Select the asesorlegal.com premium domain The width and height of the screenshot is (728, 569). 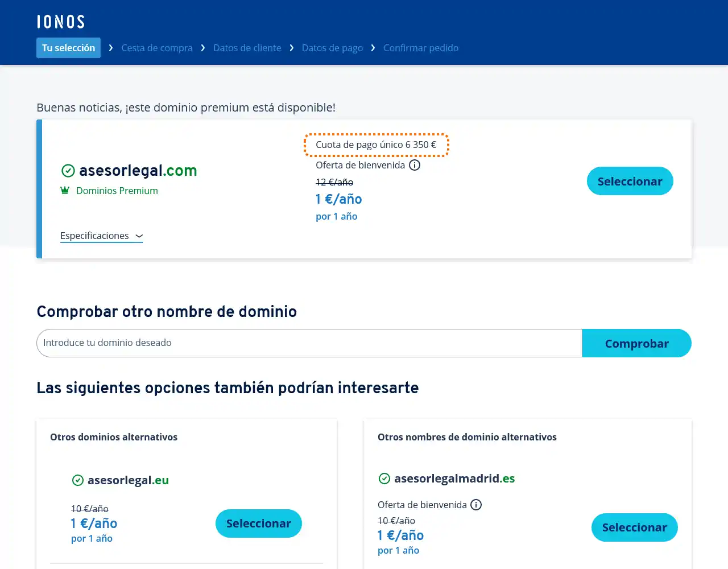pyautogui.click(x=630, y=181)
